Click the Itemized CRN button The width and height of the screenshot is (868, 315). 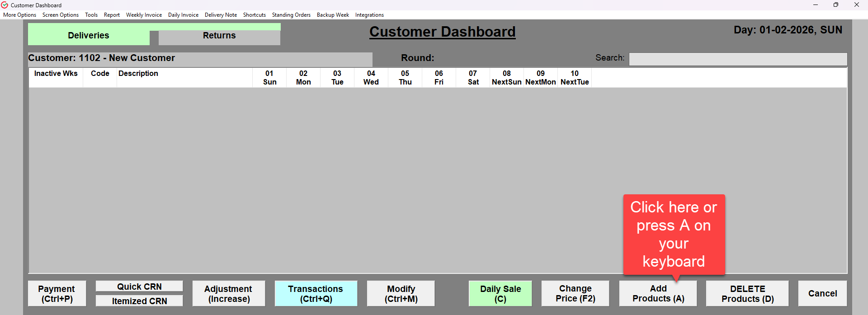pos(139,301)
